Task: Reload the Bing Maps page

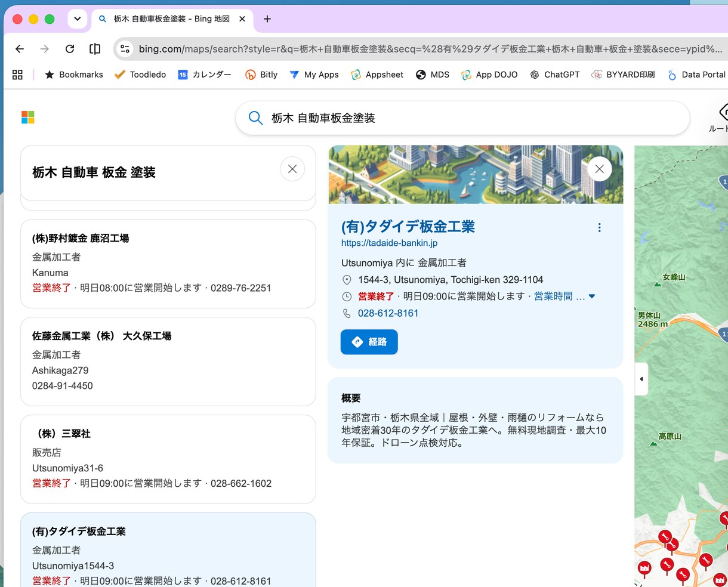Action: pos(70,49)
